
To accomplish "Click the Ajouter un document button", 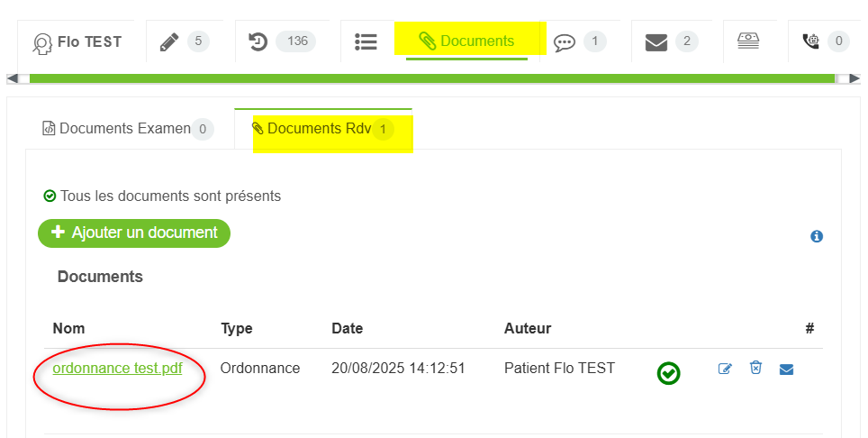I will pos(134,233).
